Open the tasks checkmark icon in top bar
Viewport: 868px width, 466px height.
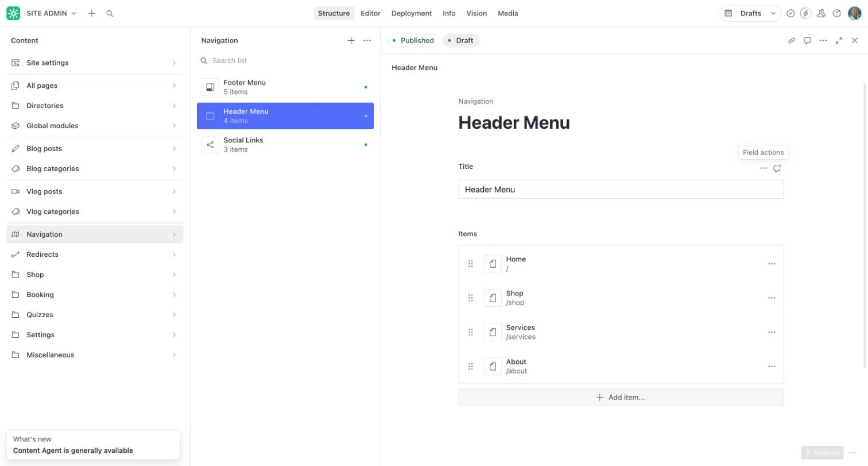click(x=790, y=13)
